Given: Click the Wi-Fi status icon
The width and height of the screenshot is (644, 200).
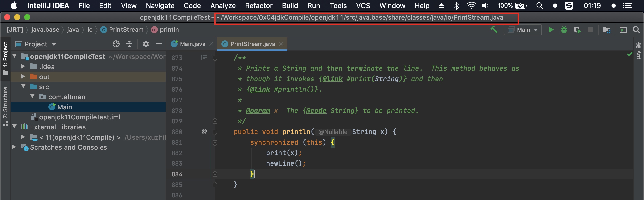Looking at the screenshot, I should click(471, 6).
